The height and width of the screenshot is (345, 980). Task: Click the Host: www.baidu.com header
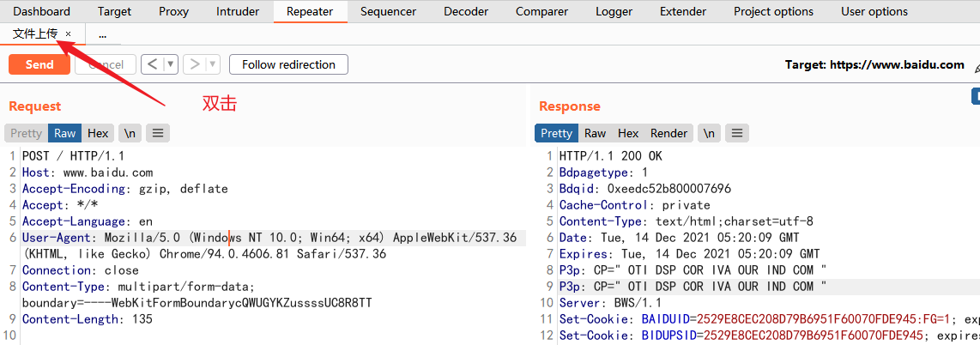point(88,172)
